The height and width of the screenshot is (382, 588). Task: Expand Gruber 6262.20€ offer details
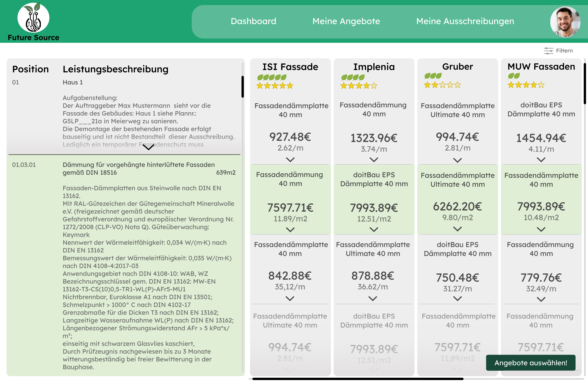pos(458,229)
